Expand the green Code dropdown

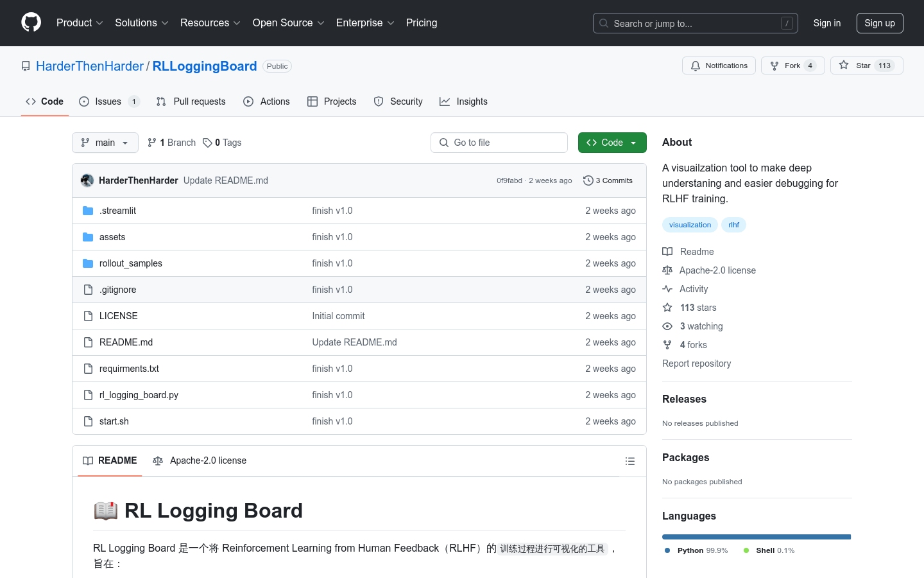634,142
